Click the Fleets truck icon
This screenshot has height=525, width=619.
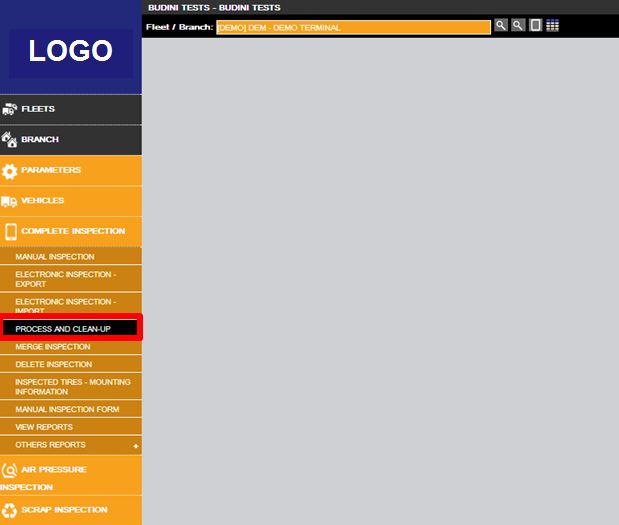[x=10, y=109]
